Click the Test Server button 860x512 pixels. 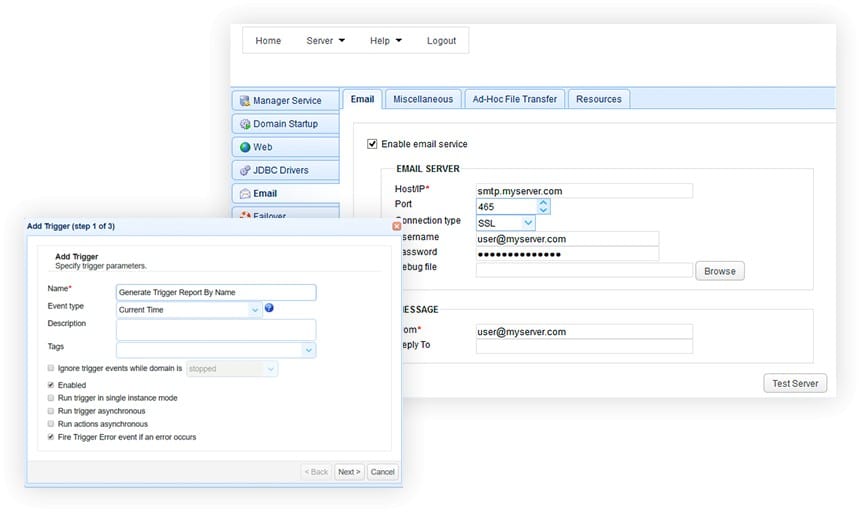(795, 383)
